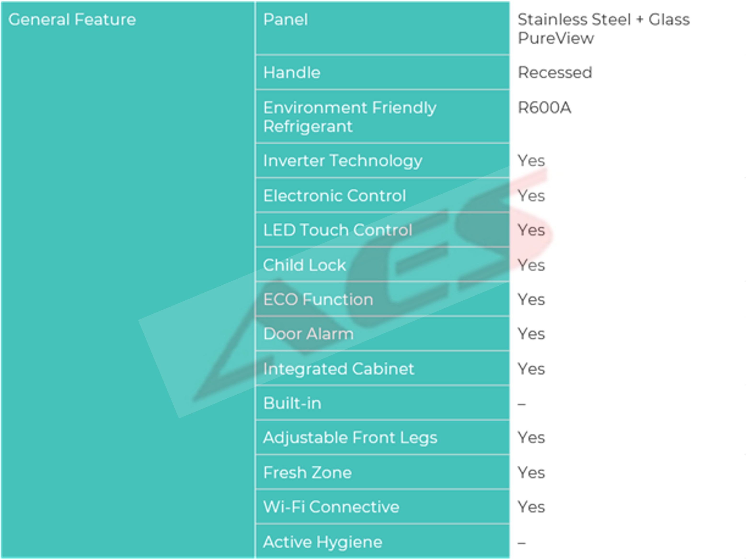Viewport: 747px width, 560px height.
Task: Select the Built-in row label
Action: (x=292, y=403)
